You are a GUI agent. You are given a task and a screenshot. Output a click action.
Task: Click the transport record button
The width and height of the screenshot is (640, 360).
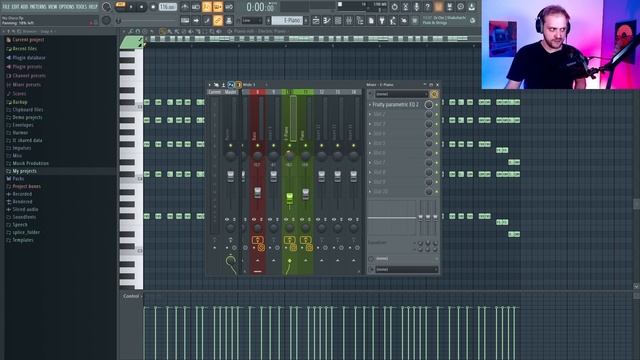[153, 7]
